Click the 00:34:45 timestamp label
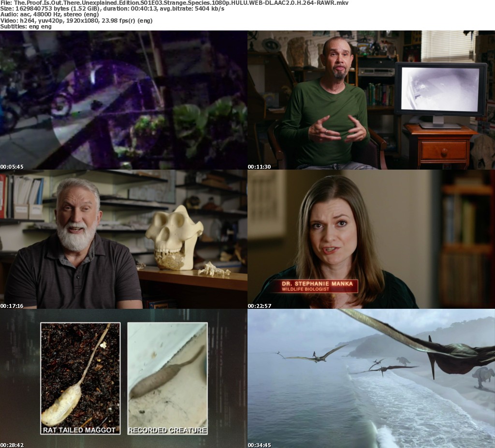Screen dimensions: 495x448 260,445
